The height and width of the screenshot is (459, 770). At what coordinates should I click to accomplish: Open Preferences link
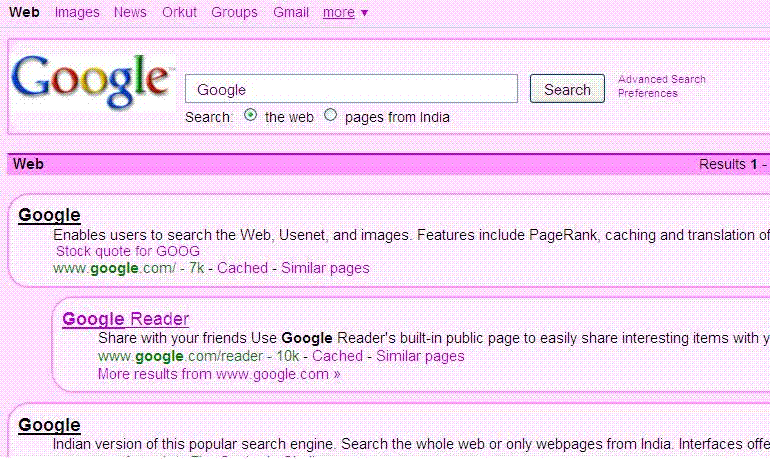tap(647, 93)
